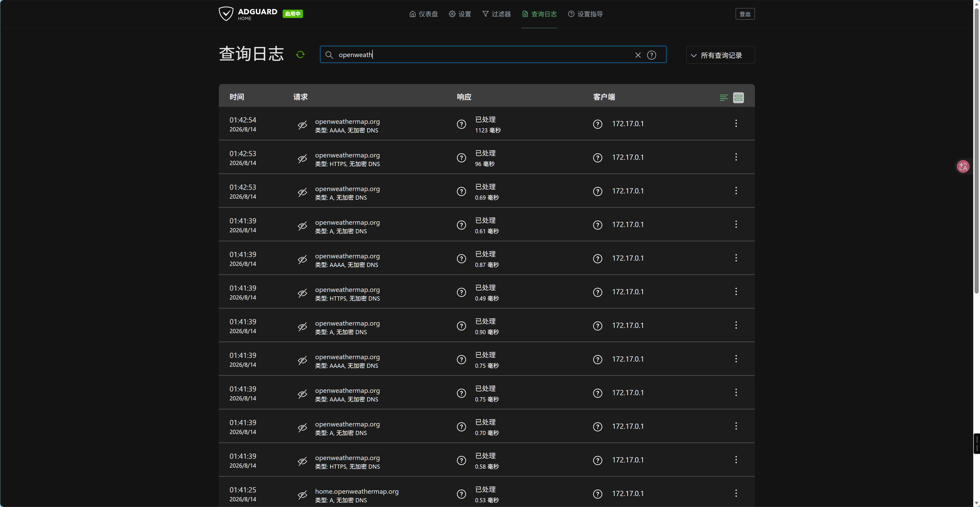Image resolution: width=980 pixels, height=507 pixels.
Task: Open the three-dot menu for the 0.69 毫秒 row
Action: pyautogui.click(x=736, y=191)
